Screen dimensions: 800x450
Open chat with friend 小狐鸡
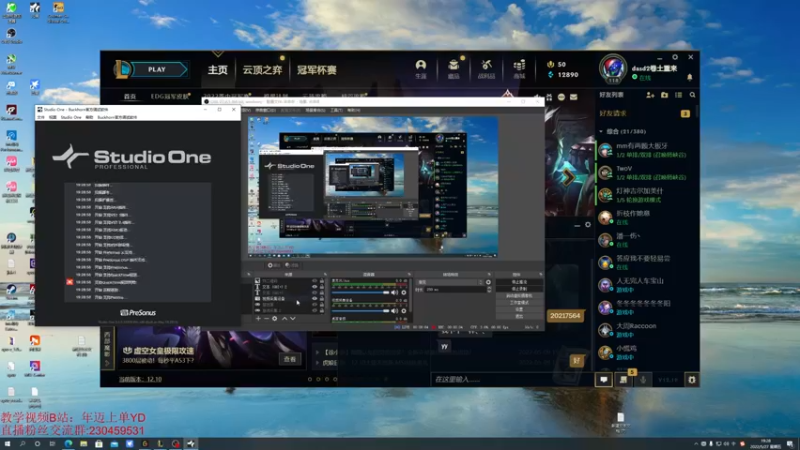click(x=645, y=353)
